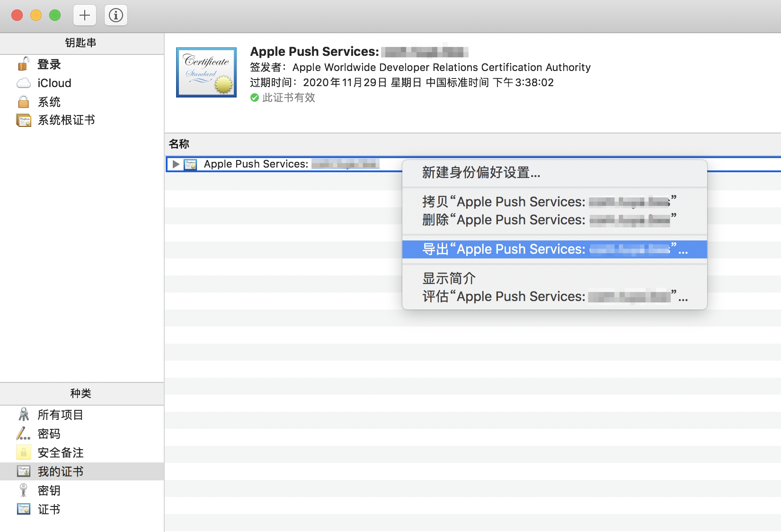Choose 删除 Apple Push Services menu item
The image size is (781, 532).
[554, 220]
